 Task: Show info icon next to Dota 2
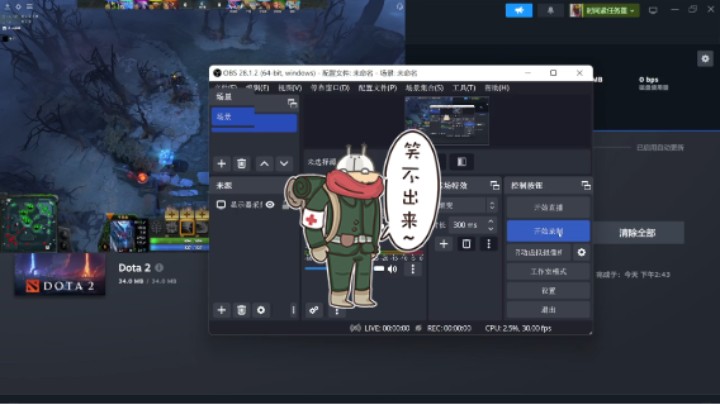tap(159, 267)
